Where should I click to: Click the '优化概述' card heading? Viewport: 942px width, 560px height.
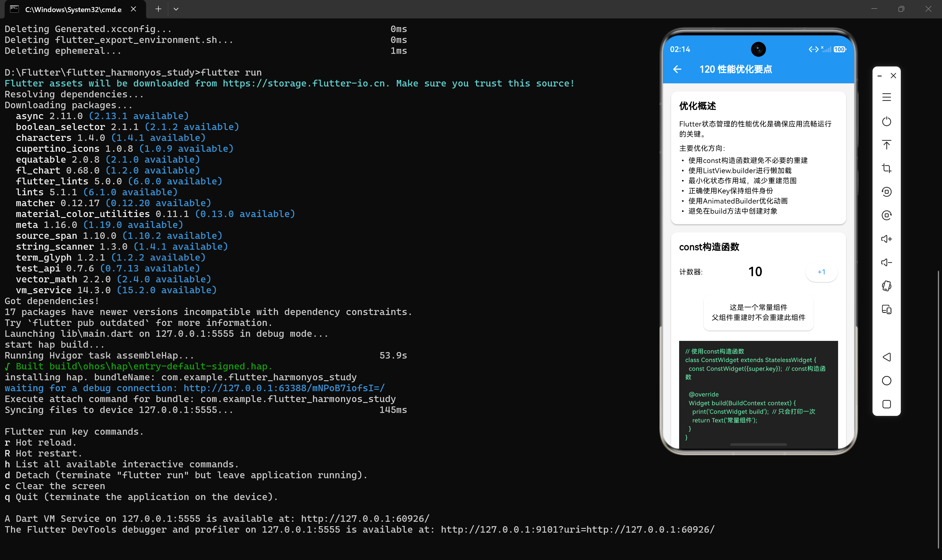697,106
